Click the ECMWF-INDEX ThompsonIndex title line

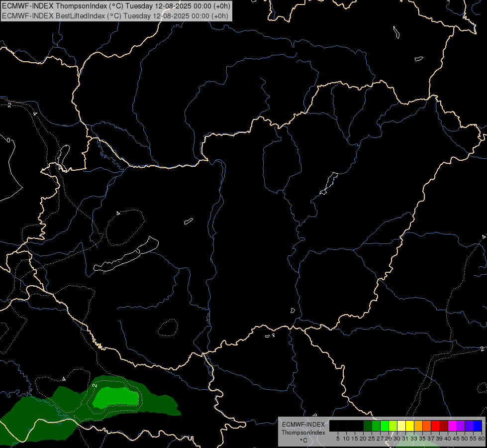coord(116,6)
